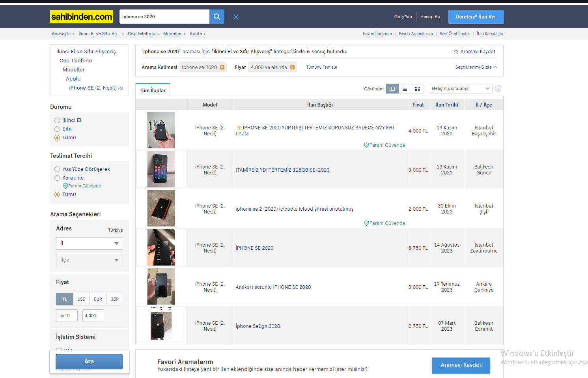Click Param Güvende badge on the icloudlu listing
Viewport: 588px width, 378px height.
click(385, 223)
